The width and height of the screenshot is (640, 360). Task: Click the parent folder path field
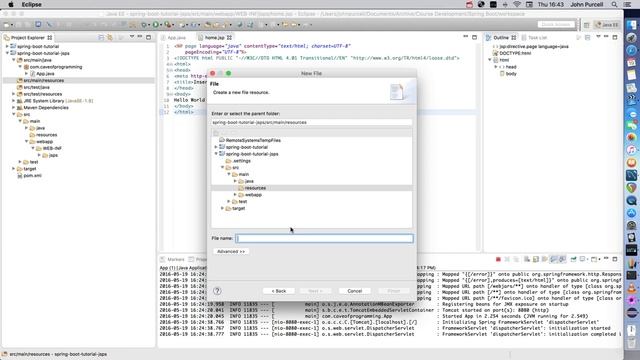tap(312, 122)
